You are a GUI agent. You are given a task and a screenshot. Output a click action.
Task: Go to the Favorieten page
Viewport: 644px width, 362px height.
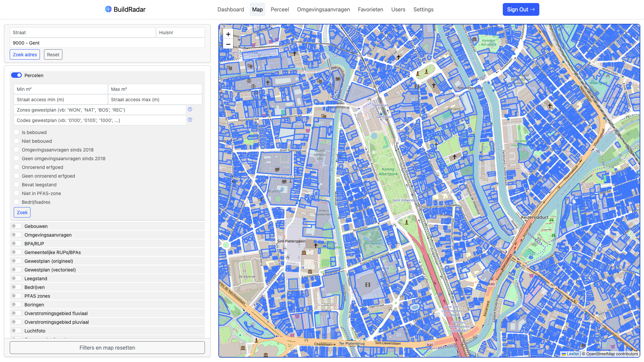click(370, 9)
